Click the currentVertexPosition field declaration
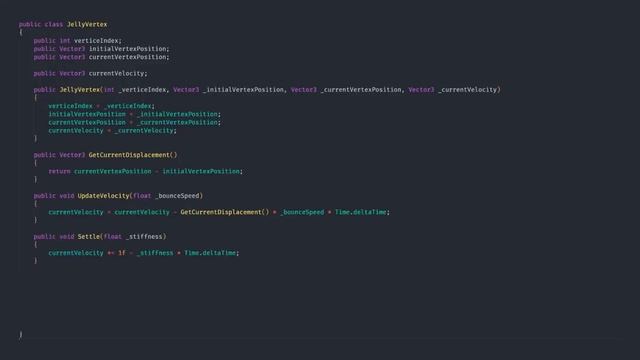640x360 pixels. (x=101, y=57)
